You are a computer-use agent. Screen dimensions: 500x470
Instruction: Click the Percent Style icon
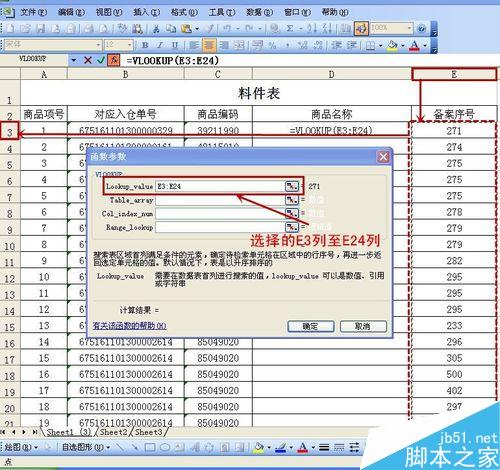[273, 45]
